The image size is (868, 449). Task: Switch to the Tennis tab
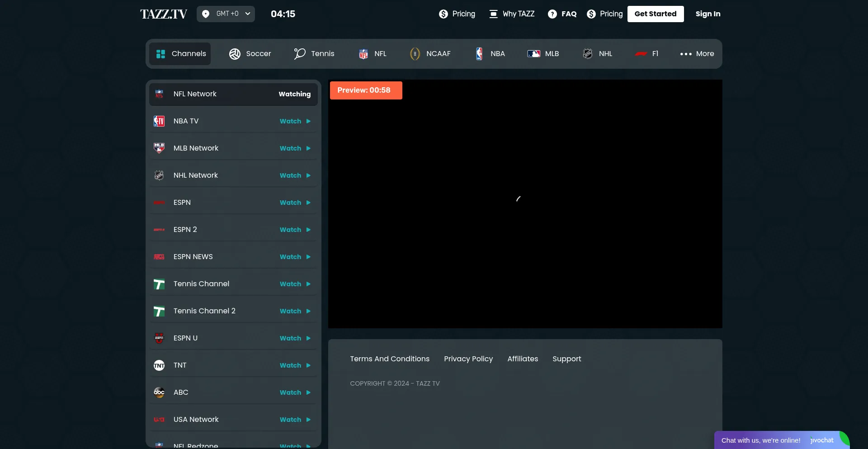tap(314, 54)
